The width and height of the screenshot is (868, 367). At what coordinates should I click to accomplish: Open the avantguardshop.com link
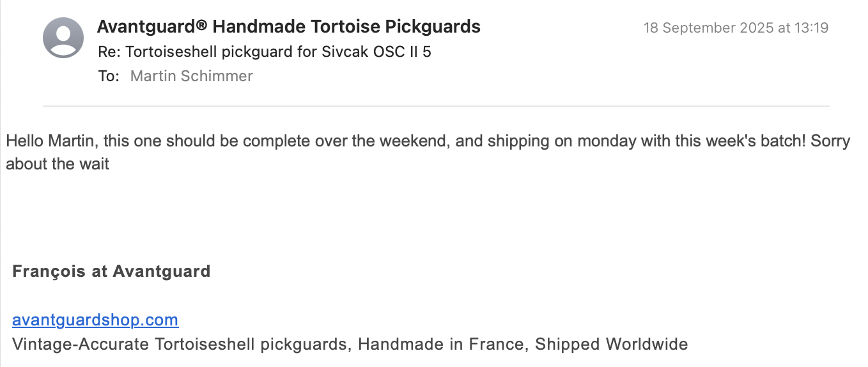[95, 320]
